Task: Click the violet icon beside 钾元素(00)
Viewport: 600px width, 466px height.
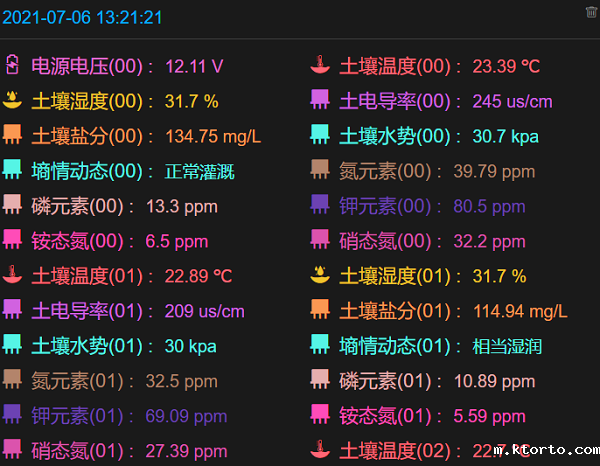Action: [319, 205]
